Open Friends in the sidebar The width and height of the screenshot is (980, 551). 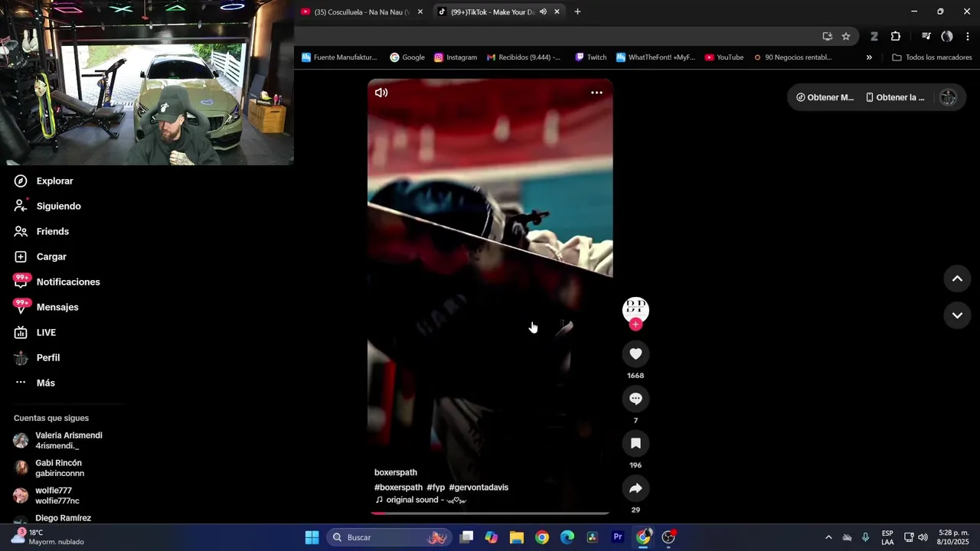tap(42, 232)
